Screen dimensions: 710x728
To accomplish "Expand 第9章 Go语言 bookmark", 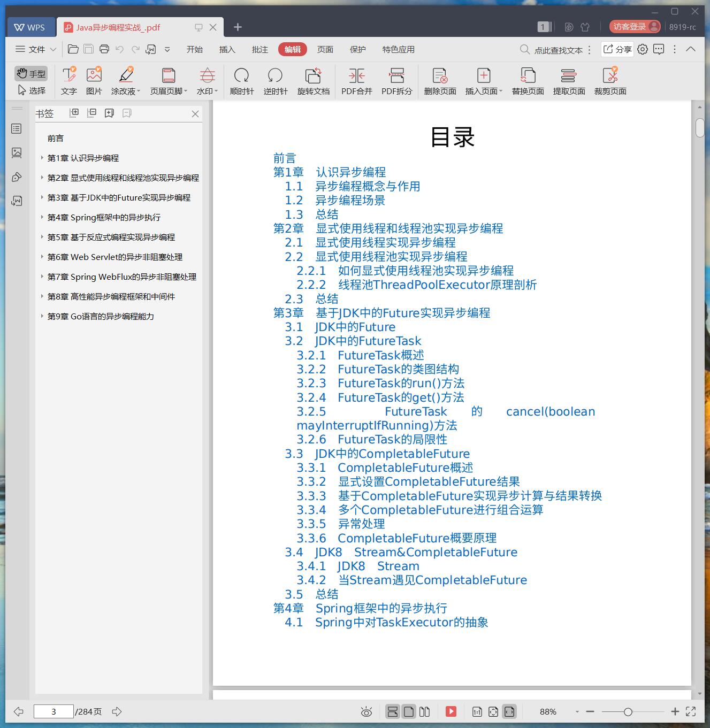I will (42, 316).
